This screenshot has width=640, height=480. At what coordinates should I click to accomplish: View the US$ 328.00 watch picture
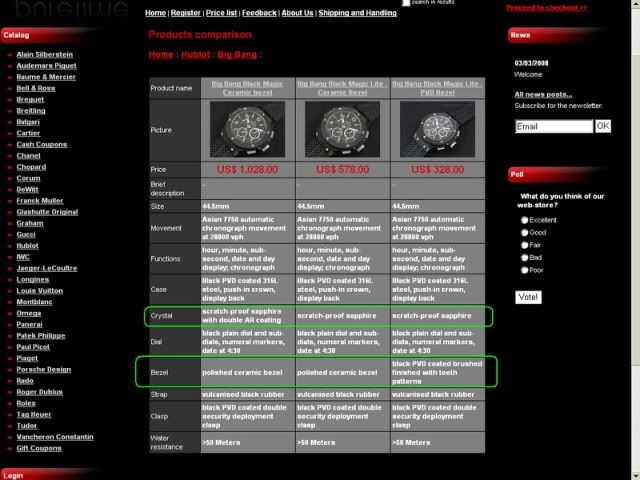click(438, 129)
